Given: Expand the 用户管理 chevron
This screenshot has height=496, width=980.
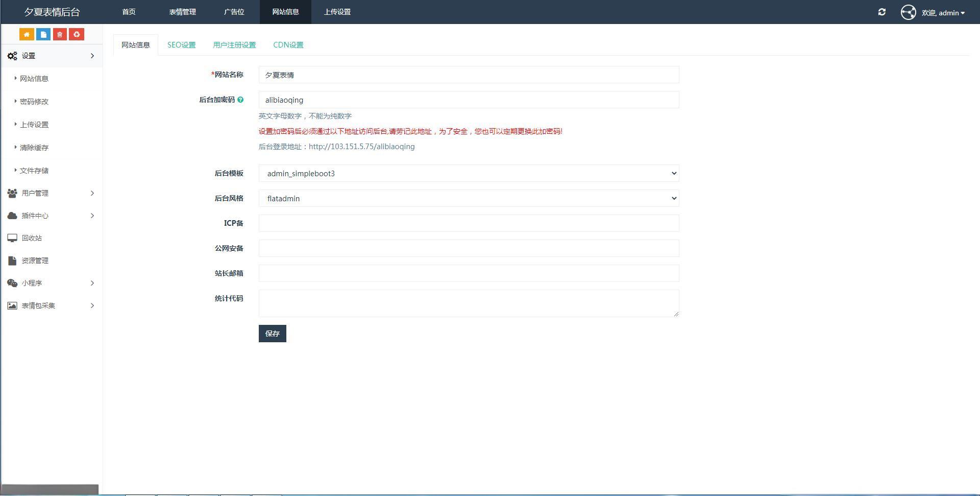Looking at the screenshot, I should click(x=92, y=193).
